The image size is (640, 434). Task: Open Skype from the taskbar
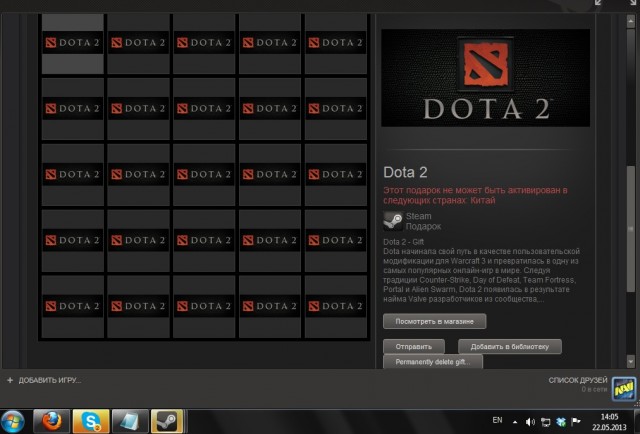click(91, 422)
